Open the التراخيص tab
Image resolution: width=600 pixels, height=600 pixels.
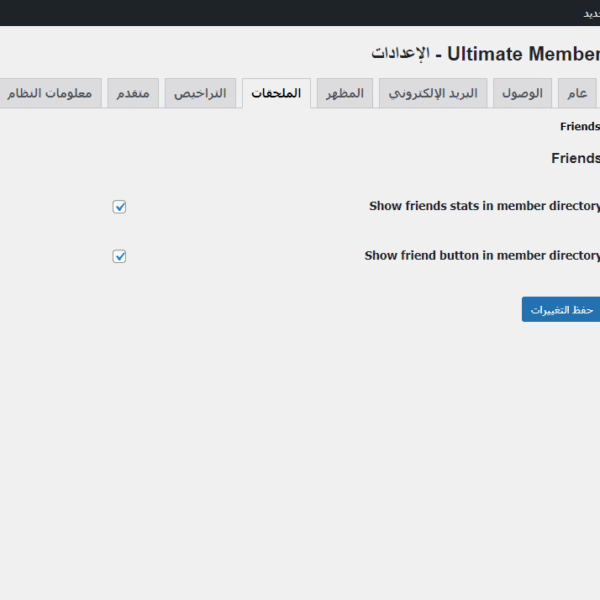click(200, 93)
